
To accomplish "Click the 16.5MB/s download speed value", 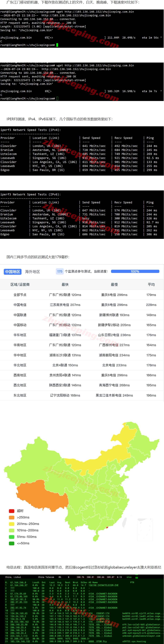I will (129, 91).
